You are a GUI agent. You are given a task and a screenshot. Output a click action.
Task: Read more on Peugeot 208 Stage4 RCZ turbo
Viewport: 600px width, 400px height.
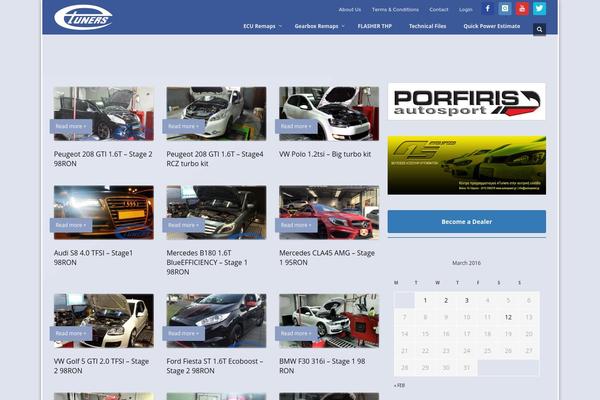point(184,126)
